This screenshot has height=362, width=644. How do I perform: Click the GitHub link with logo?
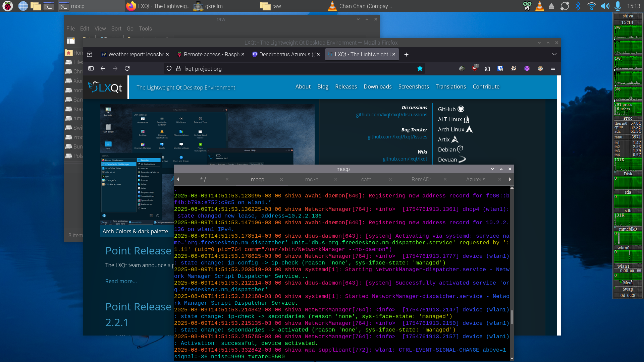451,109
